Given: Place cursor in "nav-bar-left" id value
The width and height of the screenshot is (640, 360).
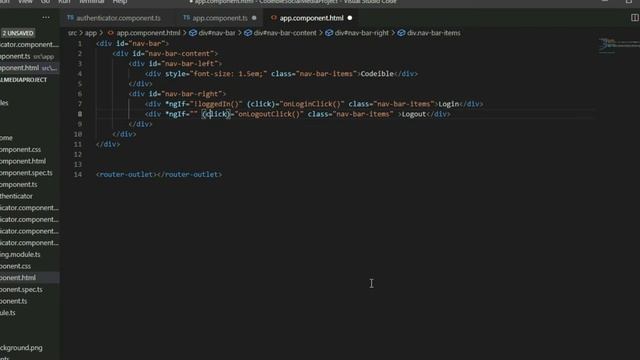Looking at the screenshot, I should [191, 64].
